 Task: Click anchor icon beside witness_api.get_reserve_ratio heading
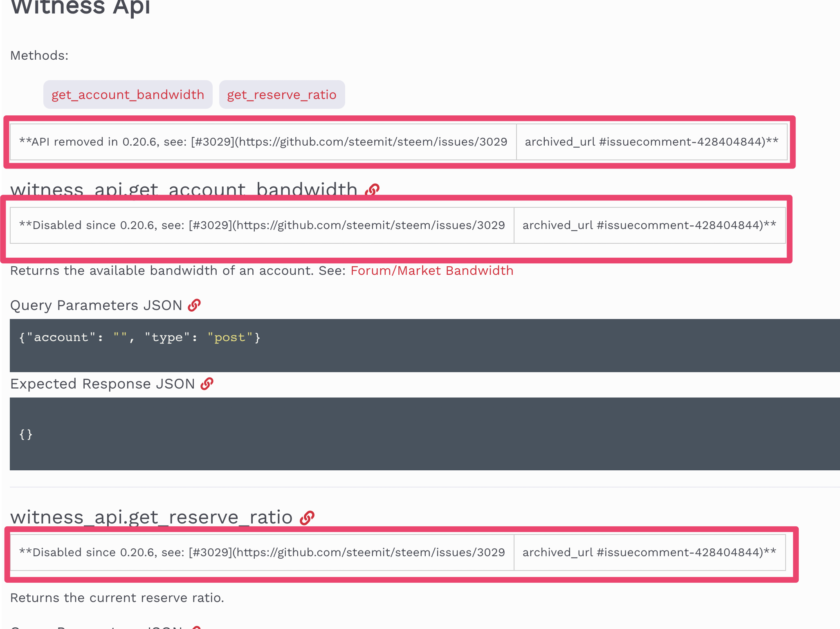pyautogui.click(x=307, y=517)
